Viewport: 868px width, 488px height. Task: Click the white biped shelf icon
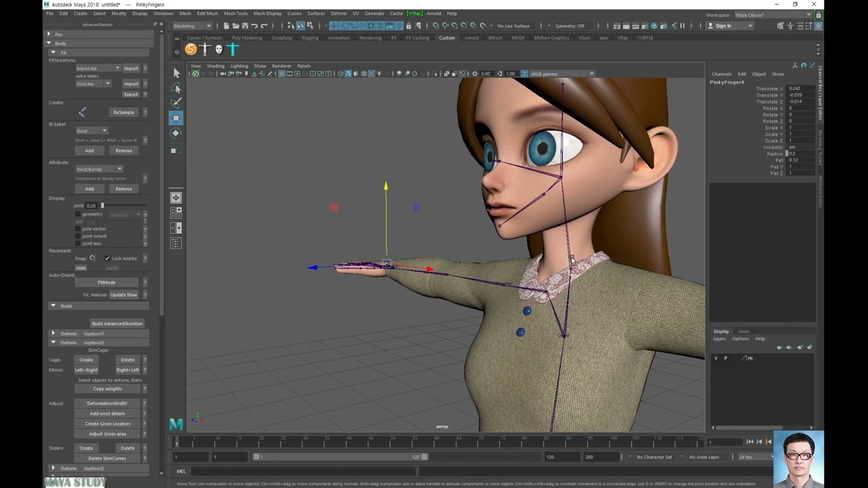(205, 49)
